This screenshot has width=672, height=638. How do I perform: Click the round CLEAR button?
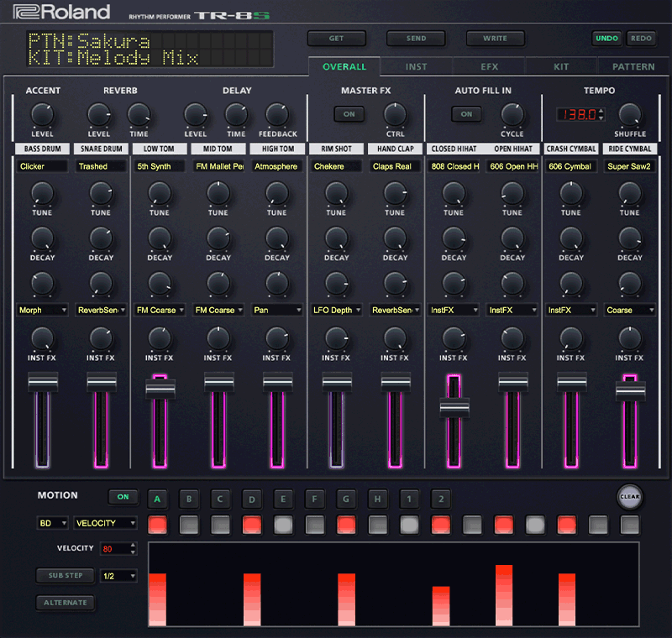[629, 497]
